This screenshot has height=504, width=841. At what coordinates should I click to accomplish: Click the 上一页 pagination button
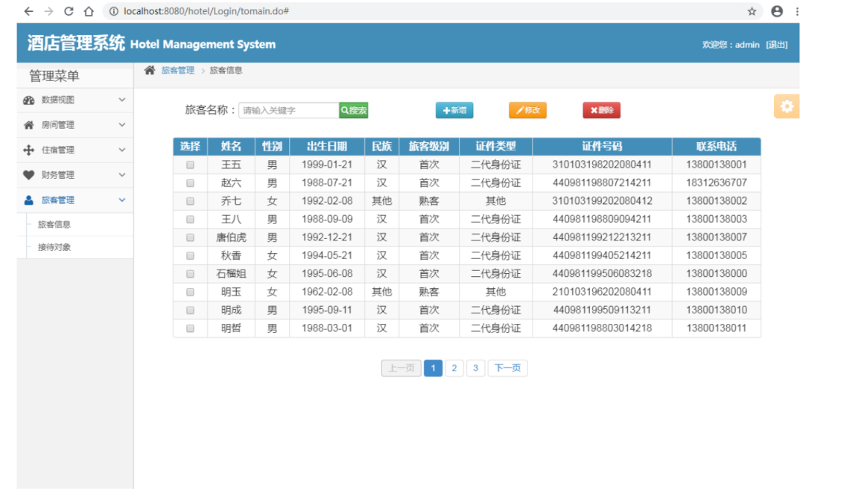[402, 368]
